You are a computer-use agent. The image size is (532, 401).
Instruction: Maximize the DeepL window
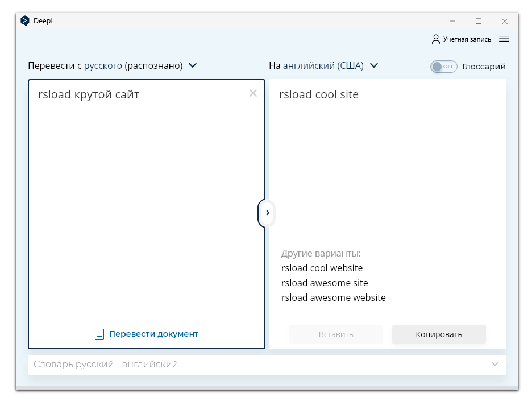coord(479,21)
